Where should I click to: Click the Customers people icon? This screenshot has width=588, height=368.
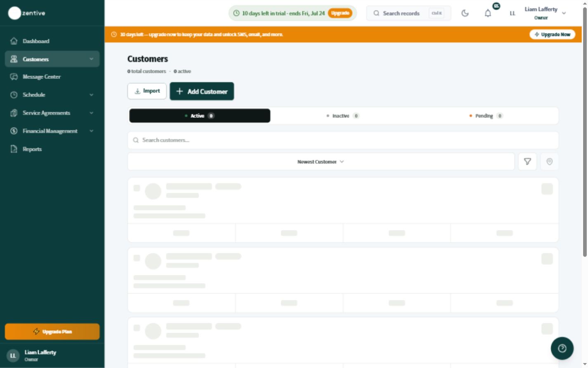click(x=14, y=59)
